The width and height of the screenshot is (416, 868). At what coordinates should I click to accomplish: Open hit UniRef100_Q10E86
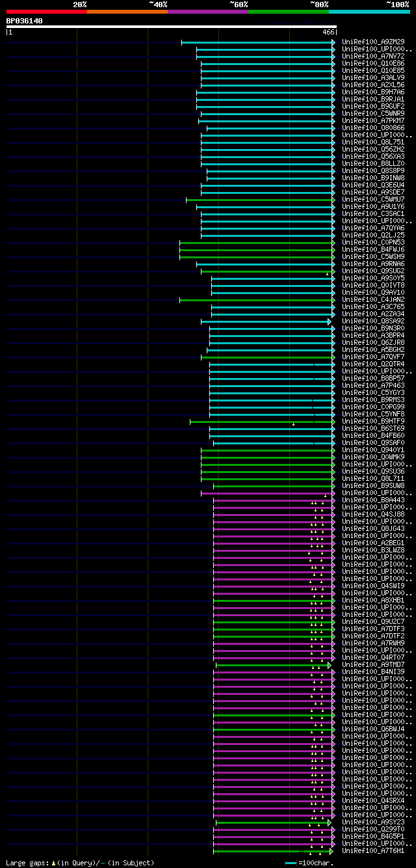[x=373, y=64]
